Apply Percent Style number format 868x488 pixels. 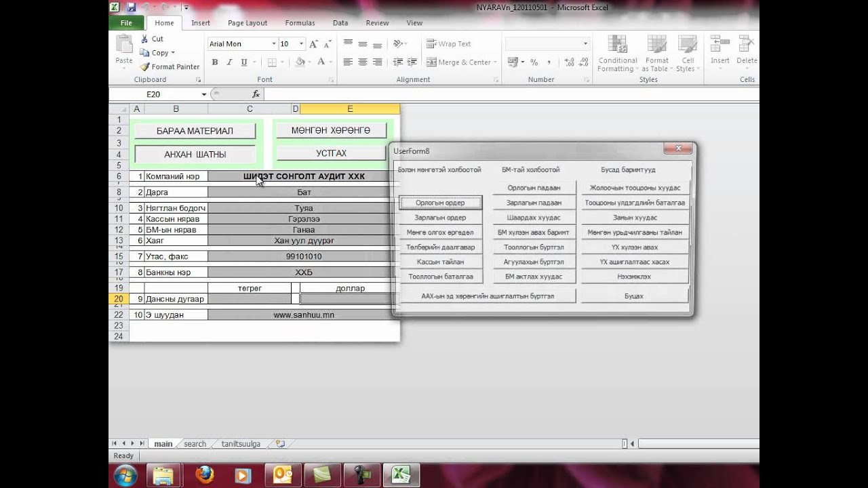click(x=534, y=62)
